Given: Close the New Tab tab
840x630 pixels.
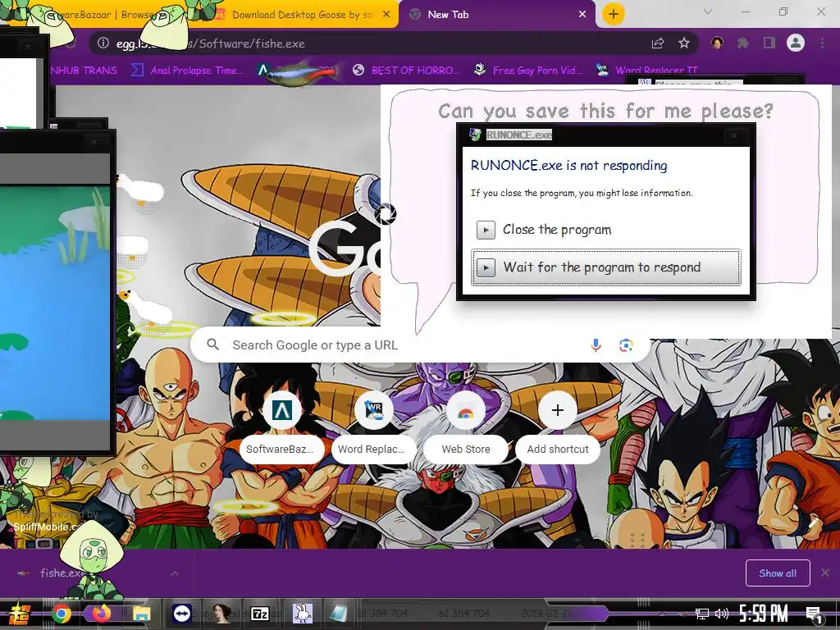Looking at the screenshot, I should [582, 15].
